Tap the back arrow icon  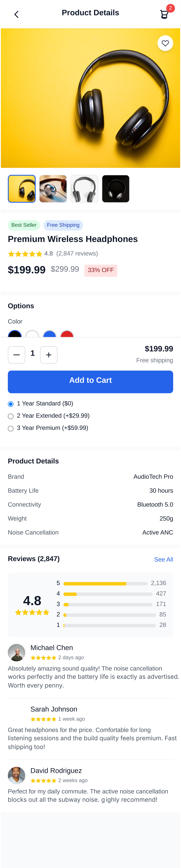[x=16, y=14]
